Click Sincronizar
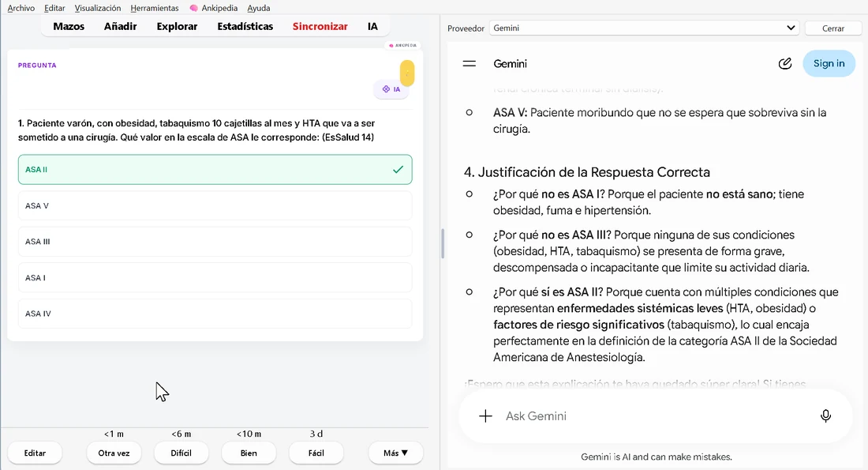Image resolution: width=868 pixels, height=470 pixels. point(320,26)
